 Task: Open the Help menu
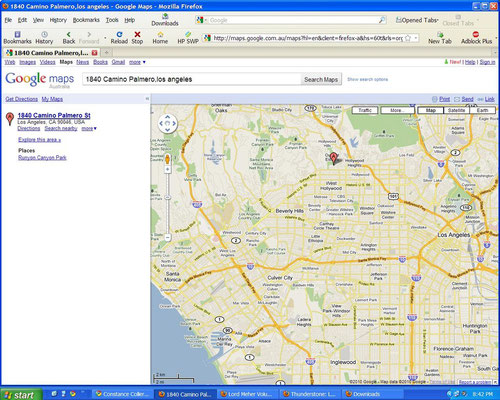(x=130, y=20)
